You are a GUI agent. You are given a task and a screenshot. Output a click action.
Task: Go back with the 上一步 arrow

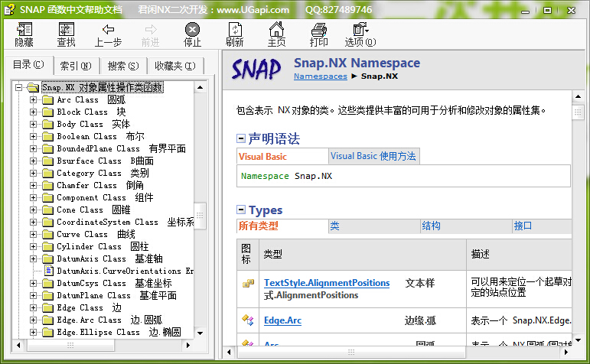[x=108, y=34]
